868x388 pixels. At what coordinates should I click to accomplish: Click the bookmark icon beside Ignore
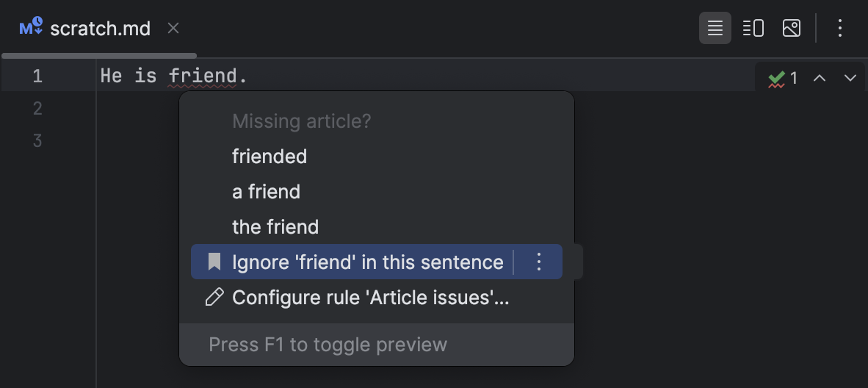pyautogui.click(x=214, y=262)
